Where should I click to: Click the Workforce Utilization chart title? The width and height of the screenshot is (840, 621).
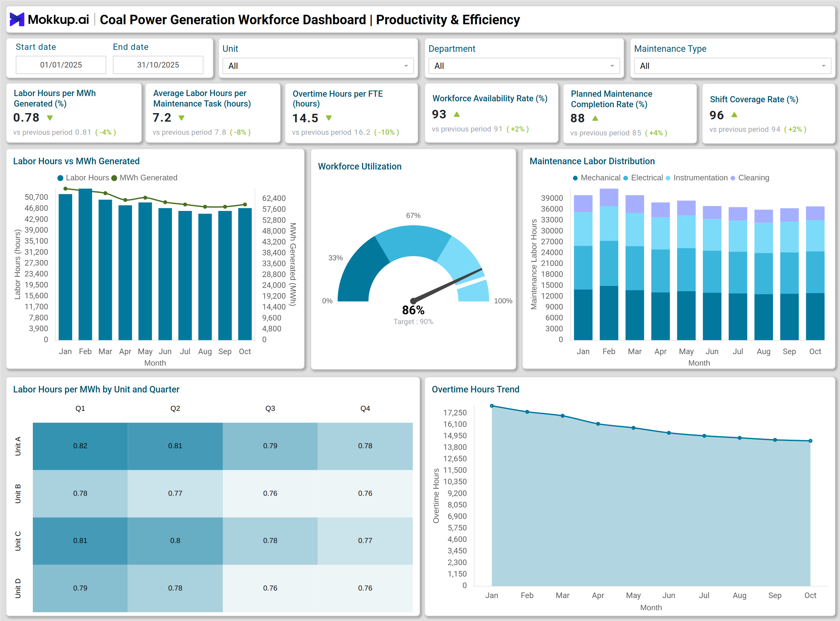tap(360, 167)
